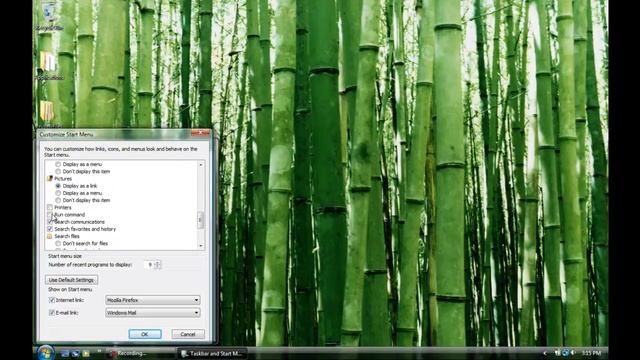Click the Search files folder icon

point(50,236)
